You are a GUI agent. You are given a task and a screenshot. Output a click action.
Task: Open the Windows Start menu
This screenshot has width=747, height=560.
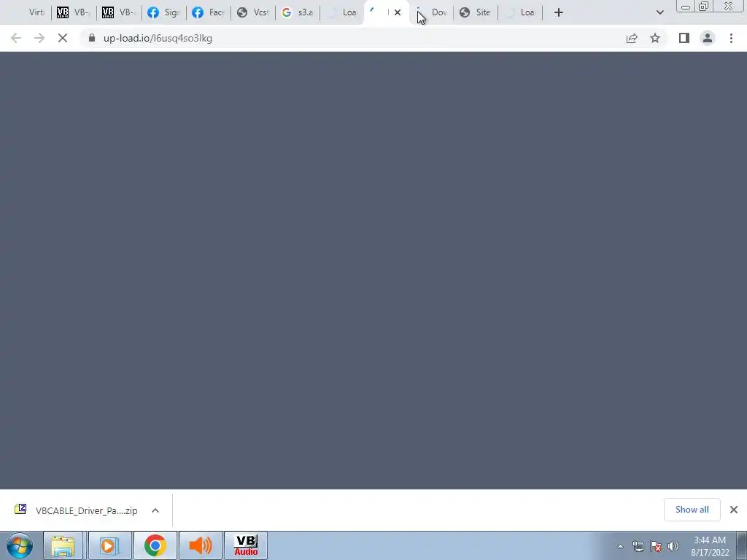[x=20, y=545]
